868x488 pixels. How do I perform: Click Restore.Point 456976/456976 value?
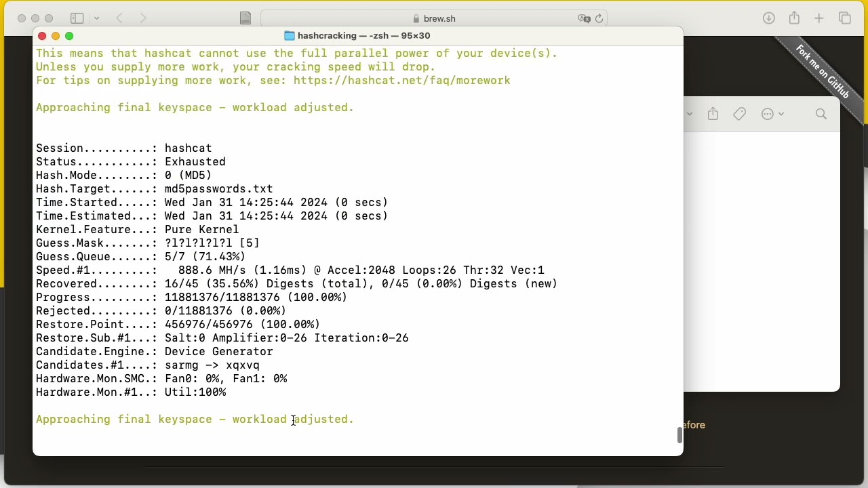[242, 325]
